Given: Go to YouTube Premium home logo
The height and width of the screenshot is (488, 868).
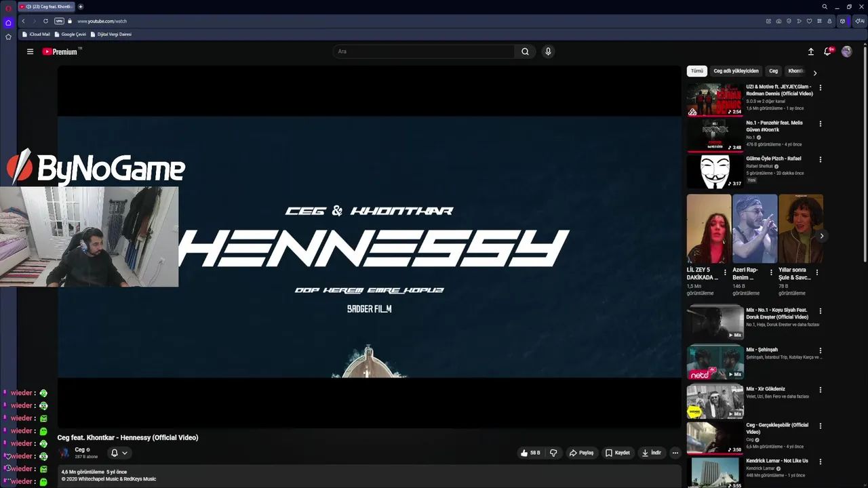Looking at the screenshot, I should (60, 52).
